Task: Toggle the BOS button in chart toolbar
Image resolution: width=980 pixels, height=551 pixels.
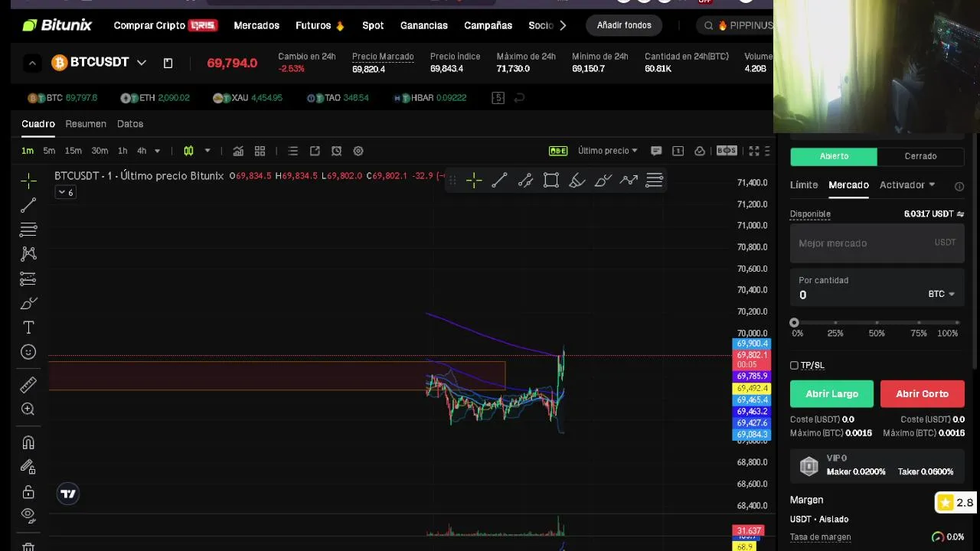Action: (727, 151)
